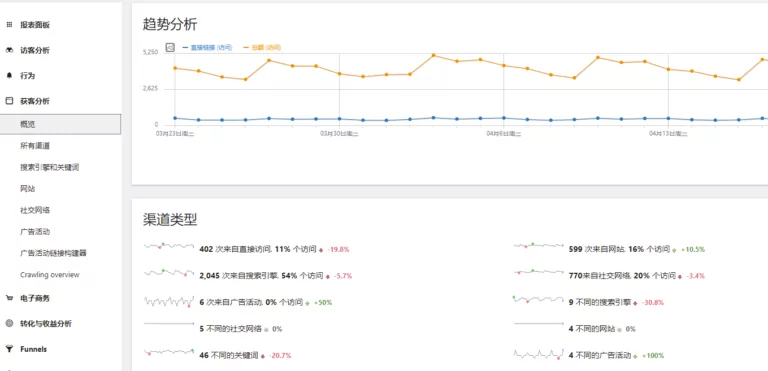Click the 2,045 次来自搜索引擎 metric text

[x=261, y=276]
